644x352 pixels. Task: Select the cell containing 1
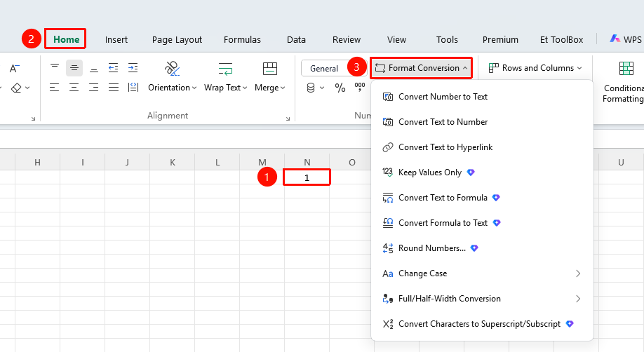point(307,177)
